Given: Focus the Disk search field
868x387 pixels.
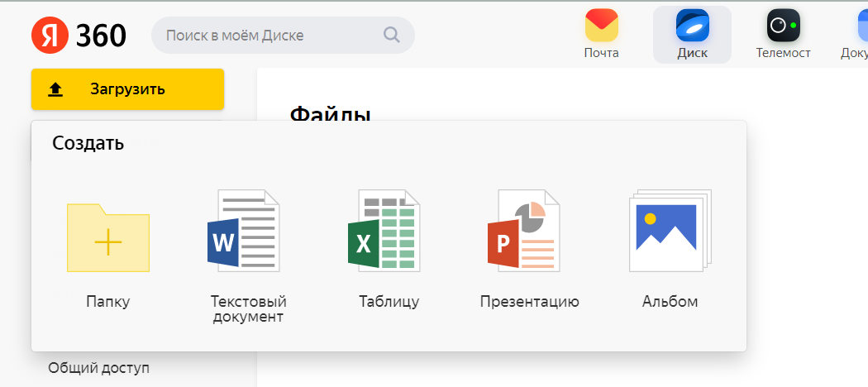Looking at the screenshot, I should (283, 36).
